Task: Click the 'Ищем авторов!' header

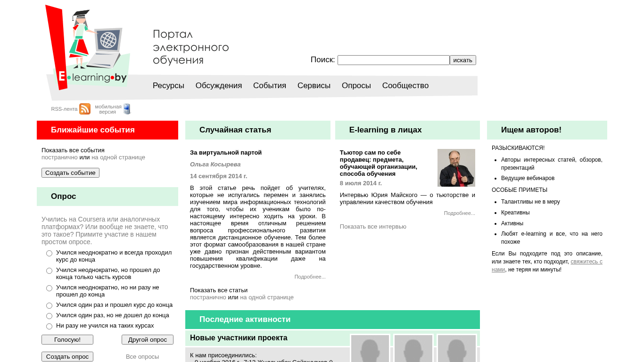Action: coord(547,130)
